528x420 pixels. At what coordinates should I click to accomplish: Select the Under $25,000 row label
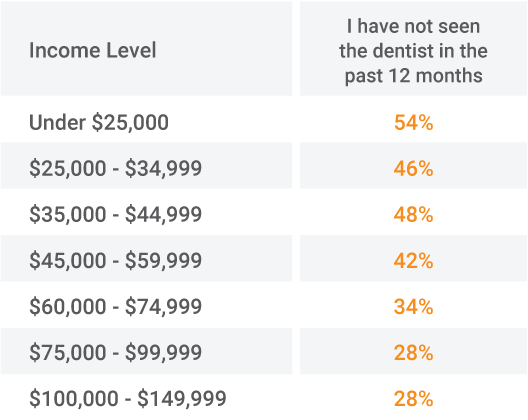(99, 122)
